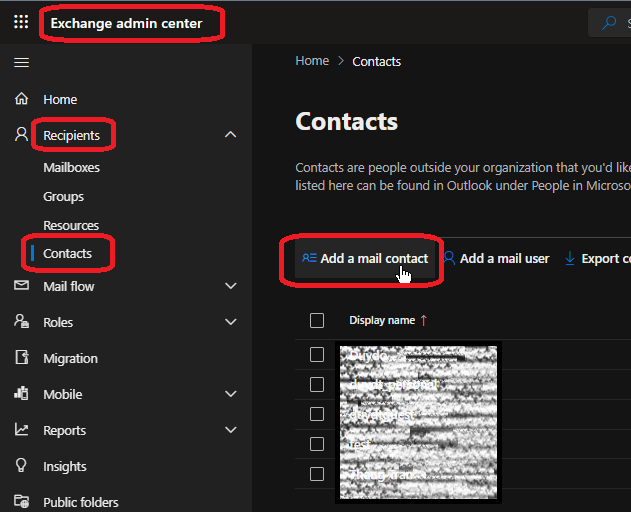Click the Add a mail user button
This screenshot has width=631, height=512.
pyautogui.click(x=497, y=258)
